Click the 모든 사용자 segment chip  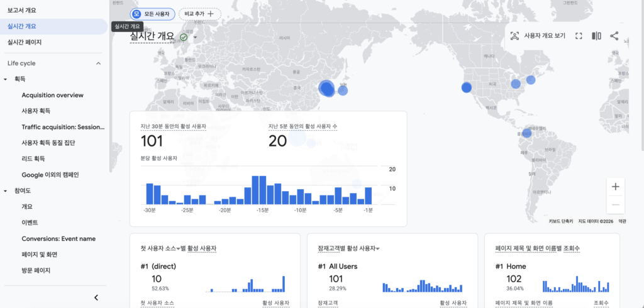[152, 14]
